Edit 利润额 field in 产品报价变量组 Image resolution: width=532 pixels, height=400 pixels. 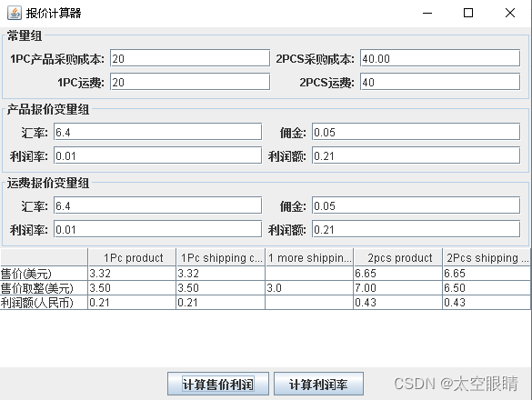(x=416, y=155)
